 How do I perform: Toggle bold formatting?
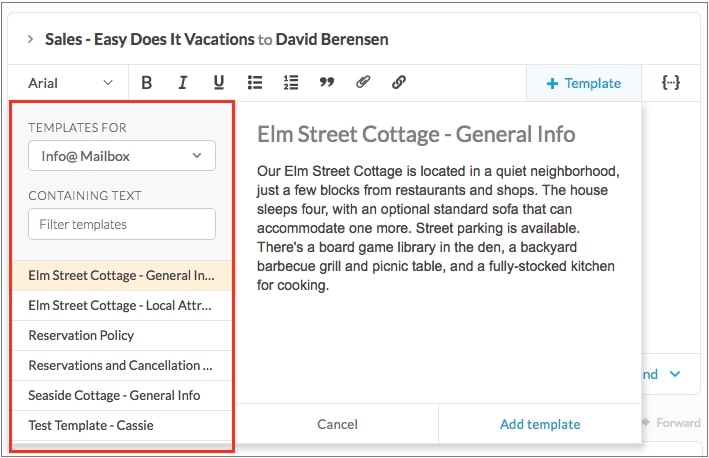[x=147, y=83]
